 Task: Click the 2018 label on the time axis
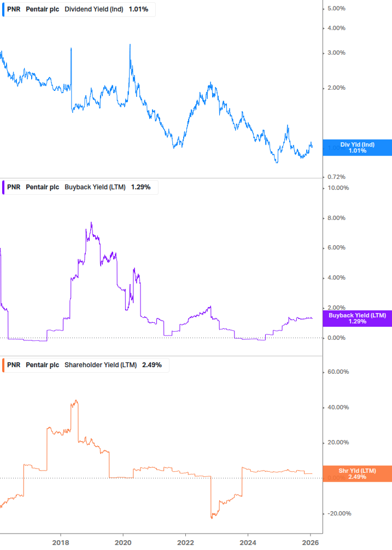[x=61, y=543]
